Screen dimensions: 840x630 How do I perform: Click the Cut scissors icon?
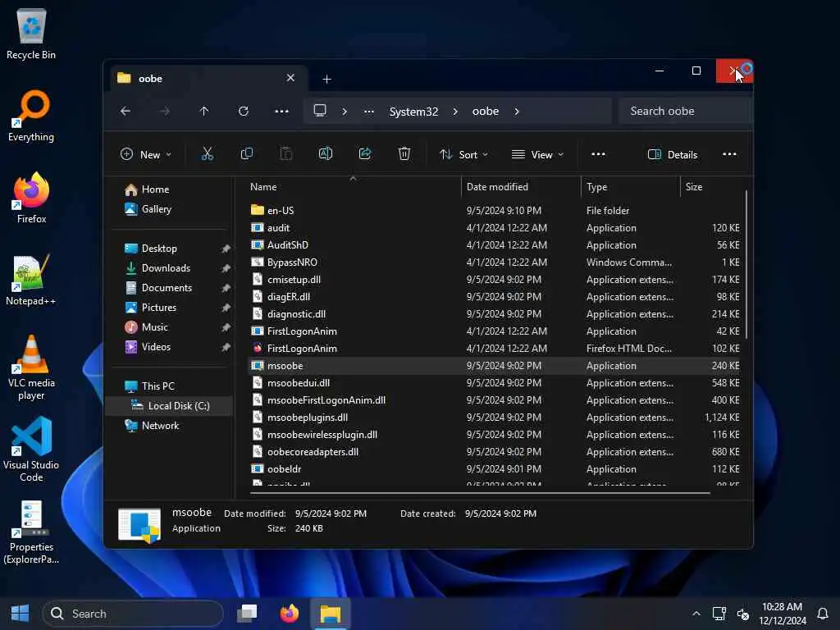[x=208, y=154]
